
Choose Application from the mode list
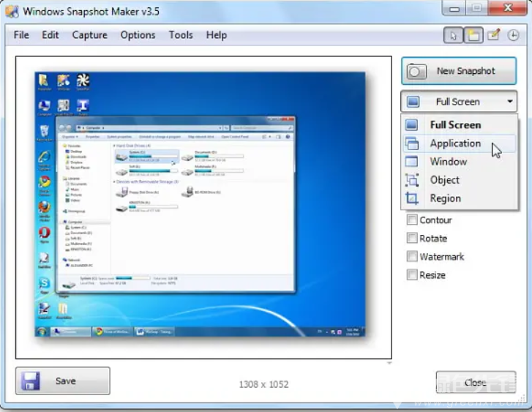(460, 143)
